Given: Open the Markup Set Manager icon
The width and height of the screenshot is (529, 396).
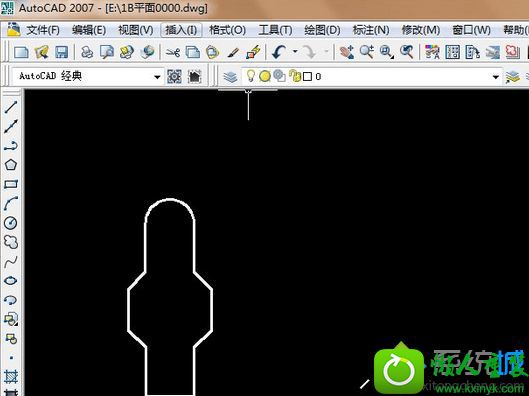Looking at the screenshot, I should click(512, 52).
